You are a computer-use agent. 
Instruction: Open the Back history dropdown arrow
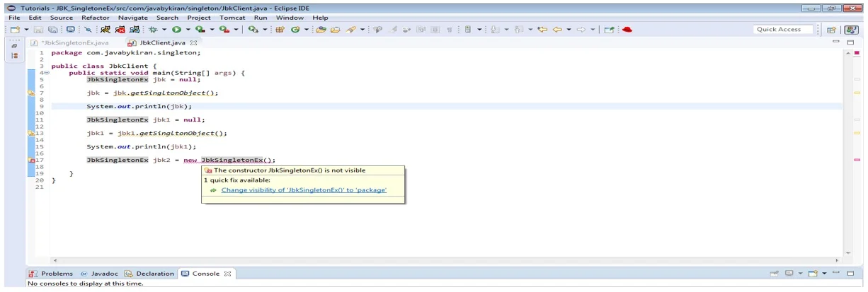click(569, 30)
